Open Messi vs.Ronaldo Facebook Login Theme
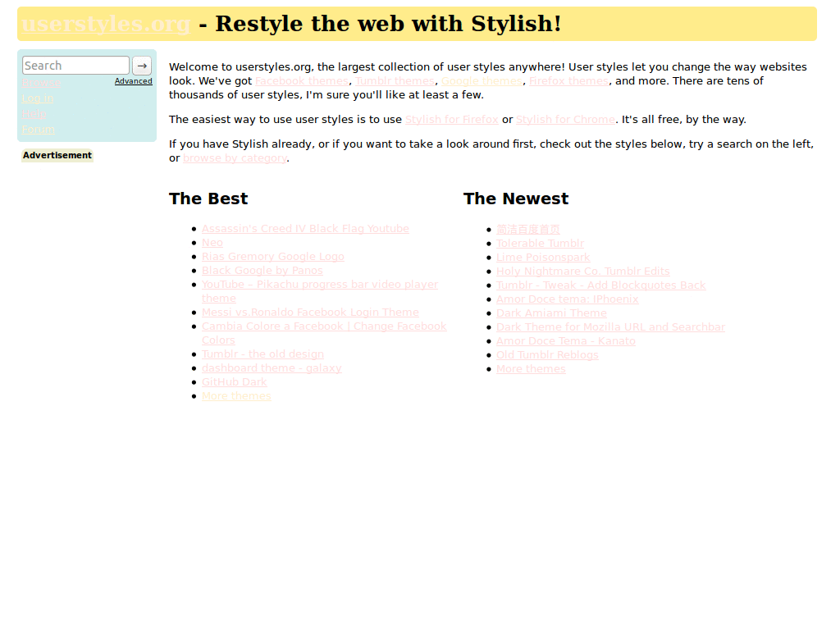This screenshot has width=840, height=630. tap(310, 313)
